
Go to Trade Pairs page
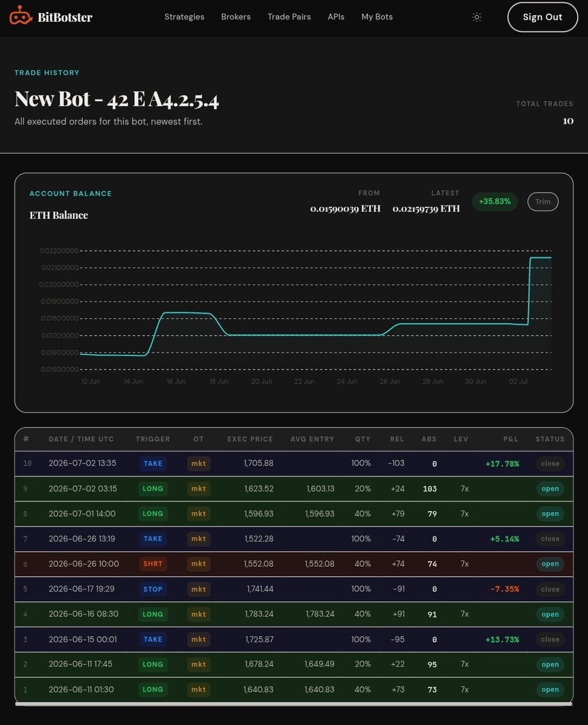coord(289,17)
